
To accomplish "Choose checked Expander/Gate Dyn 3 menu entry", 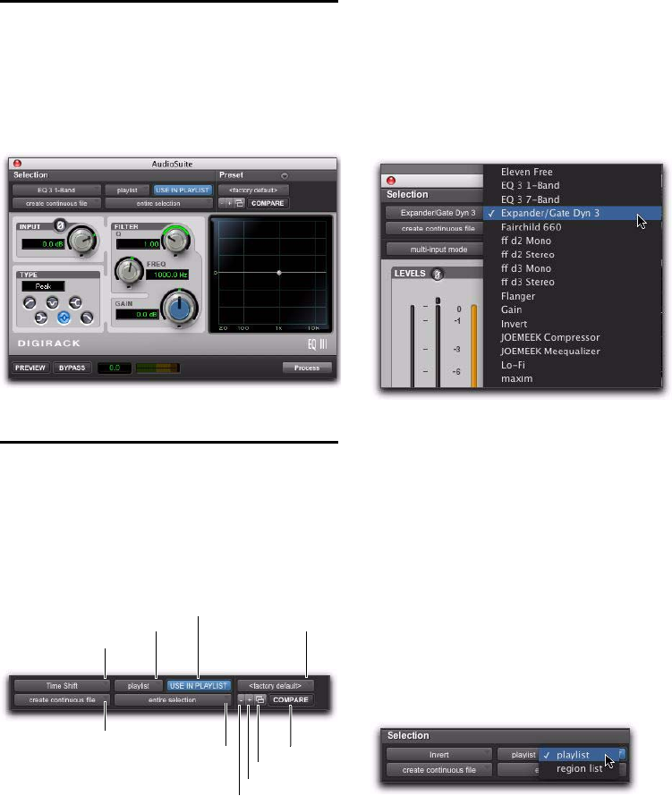I will coord(573,213).
